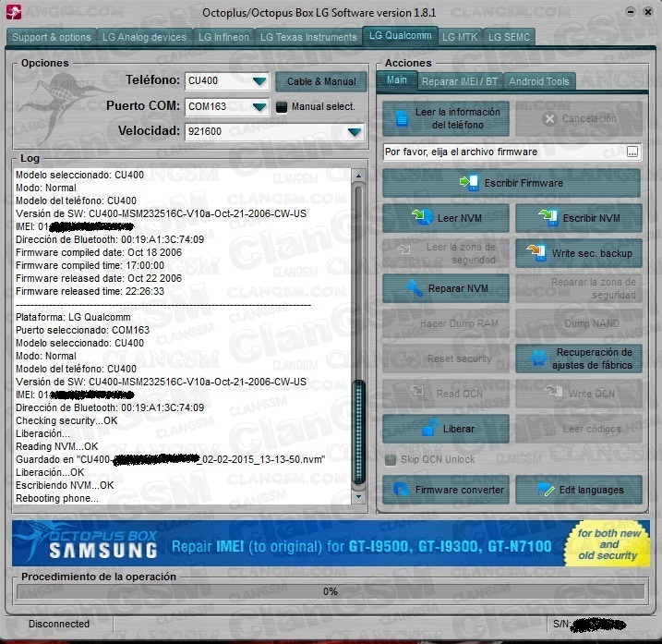Toggle the Skip QCN Unlock checkbox

[391, 460]
